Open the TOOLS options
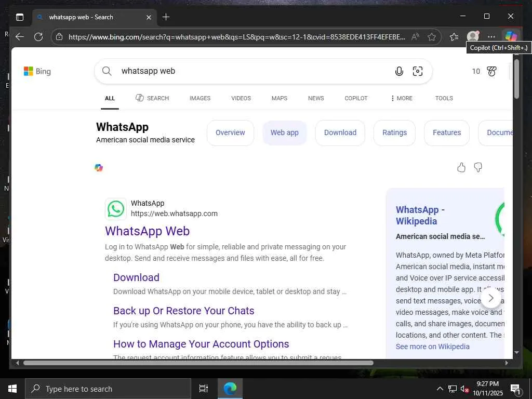 444,98
